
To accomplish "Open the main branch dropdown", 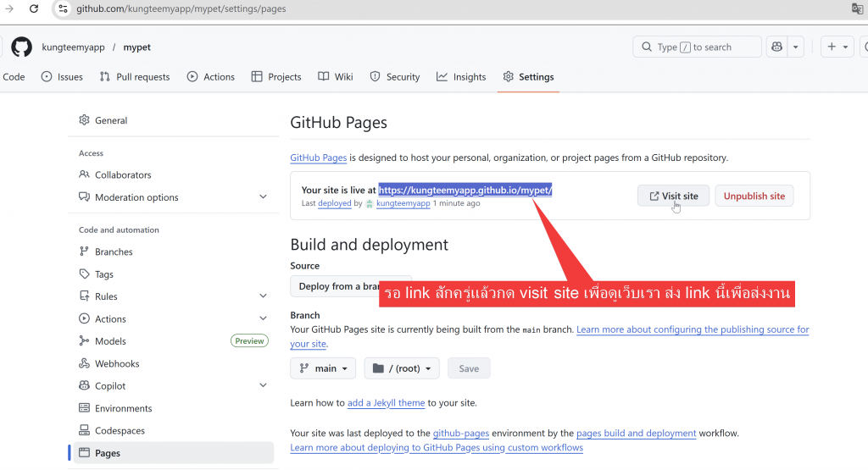I will pyautogui.click(x=323, y=368).
